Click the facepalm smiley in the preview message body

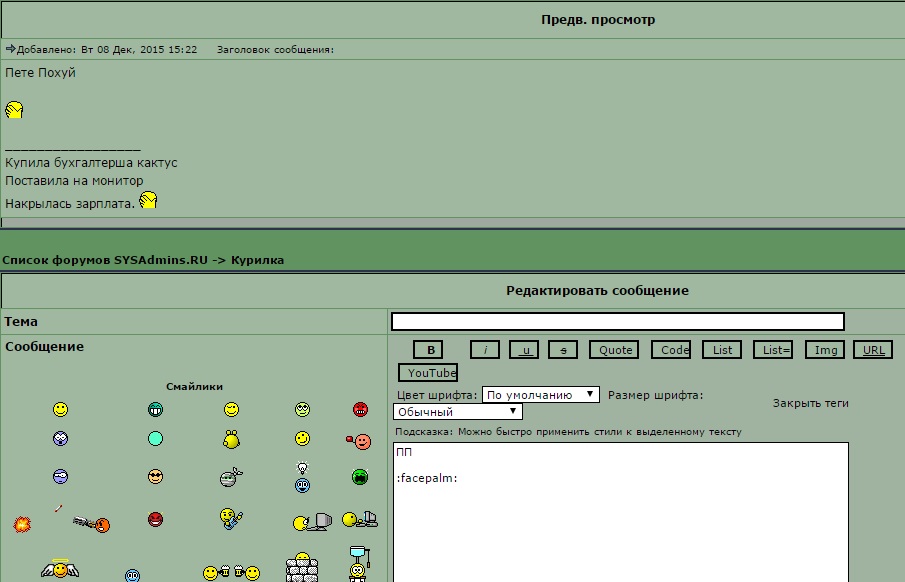click(14, 110)
